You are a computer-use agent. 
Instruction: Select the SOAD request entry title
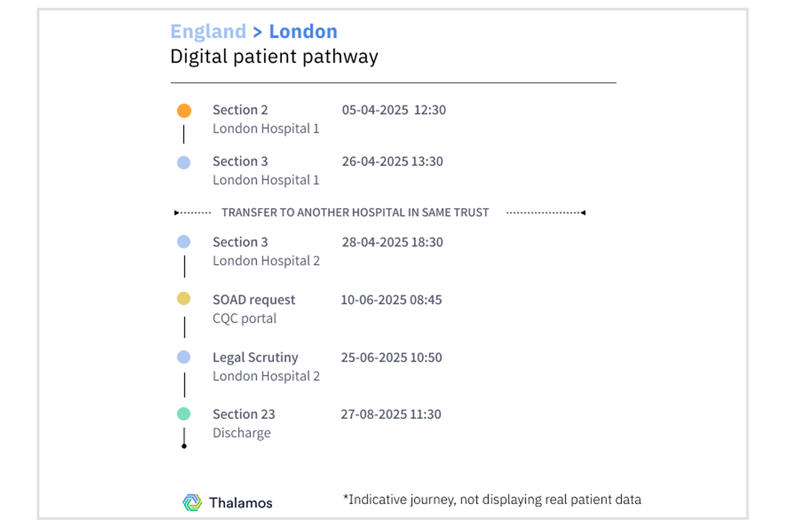point(254,300)
